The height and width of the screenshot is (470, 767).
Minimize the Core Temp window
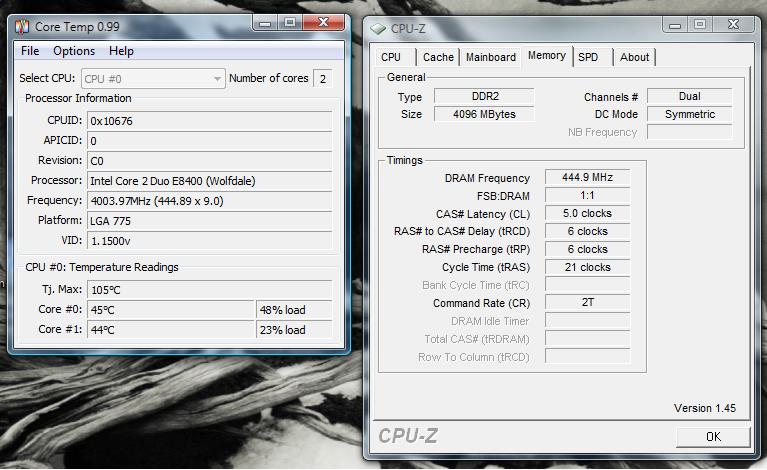265,22
